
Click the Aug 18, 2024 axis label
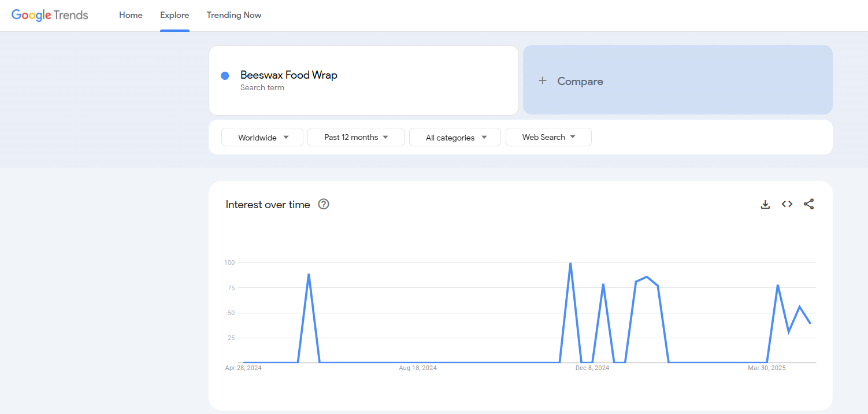point(418,368)
